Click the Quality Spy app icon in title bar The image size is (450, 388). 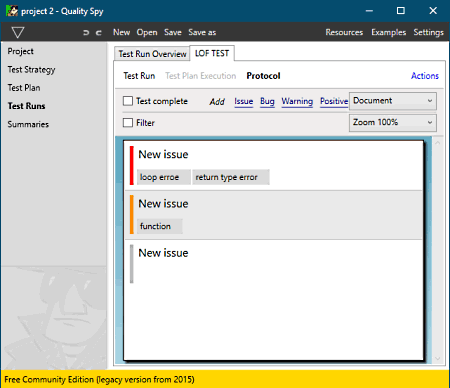(x=12, y=11)
